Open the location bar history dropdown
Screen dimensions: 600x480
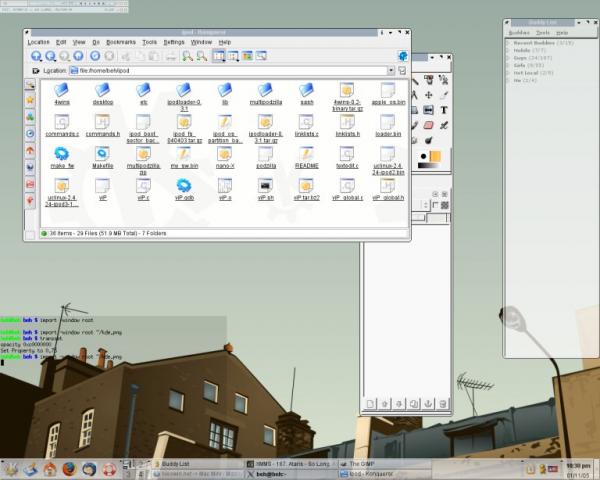391,70
